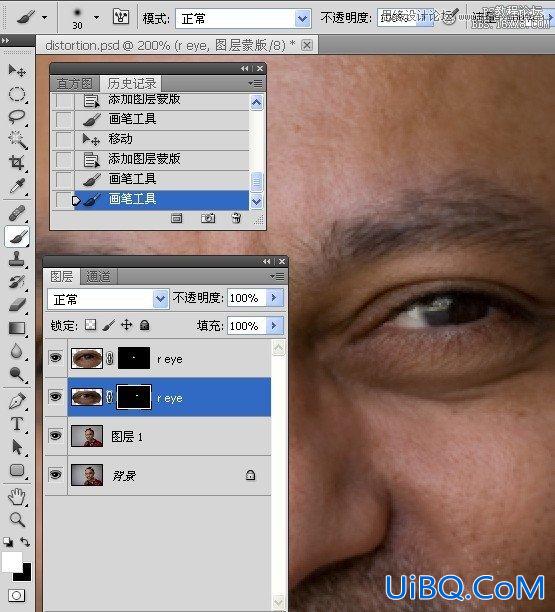Open the brush tool preset picker arrow
The image size is (555, 612).
(44, 18)
